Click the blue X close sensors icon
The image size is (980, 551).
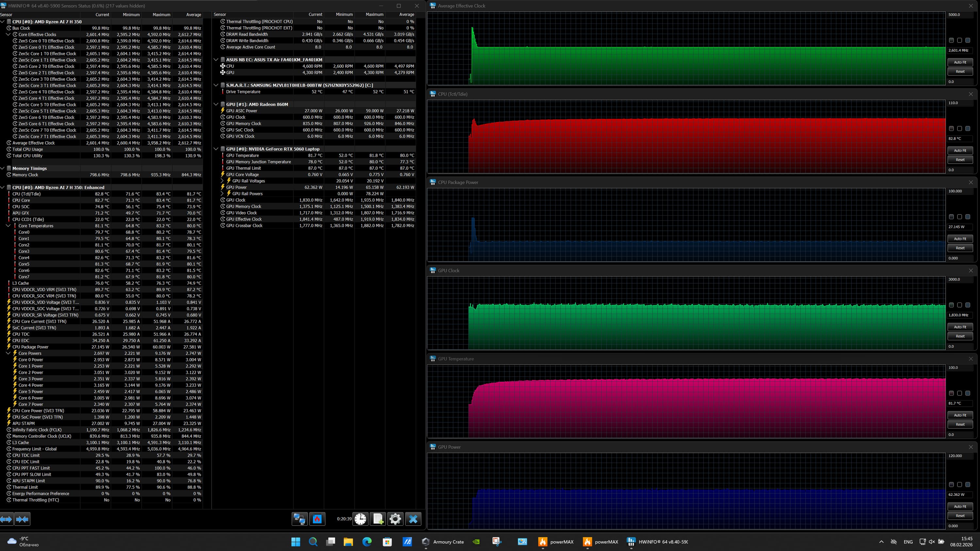(x=413, y=519)
